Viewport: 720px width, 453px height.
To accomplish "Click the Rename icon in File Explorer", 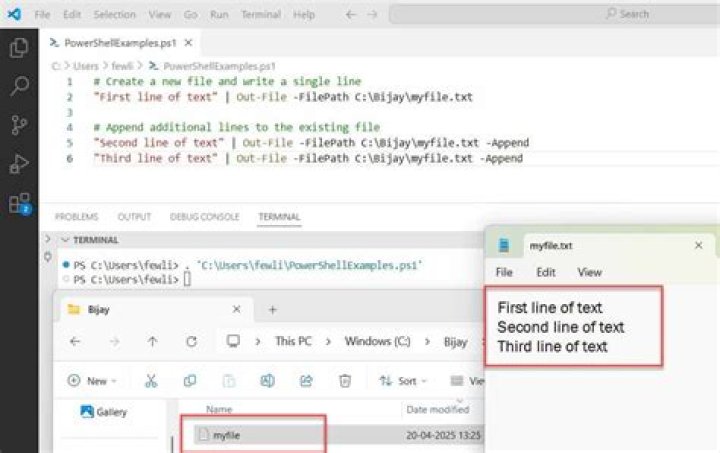I will (268, 381).
